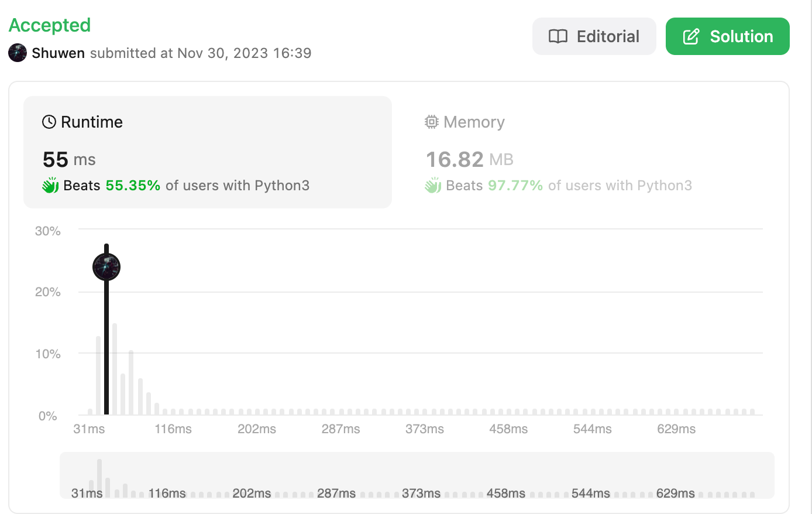This screenshot has width=812, height=514.
Task: Click the Shuwen username link
Action: pyautogui.click(x=58, y=53)
